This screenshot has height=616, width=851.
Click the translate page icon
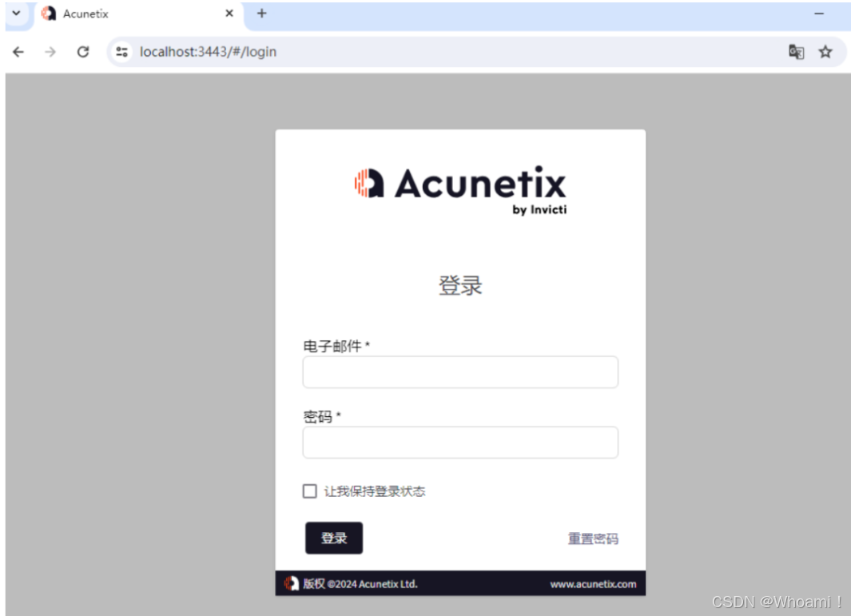pos(796,52)
